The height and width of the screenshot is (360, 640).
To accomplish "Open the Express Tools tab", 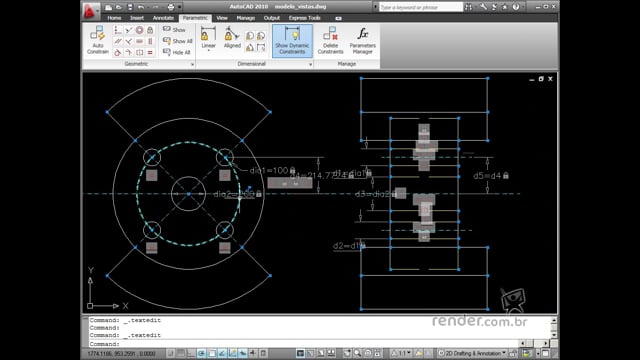I will pos(304,18).
